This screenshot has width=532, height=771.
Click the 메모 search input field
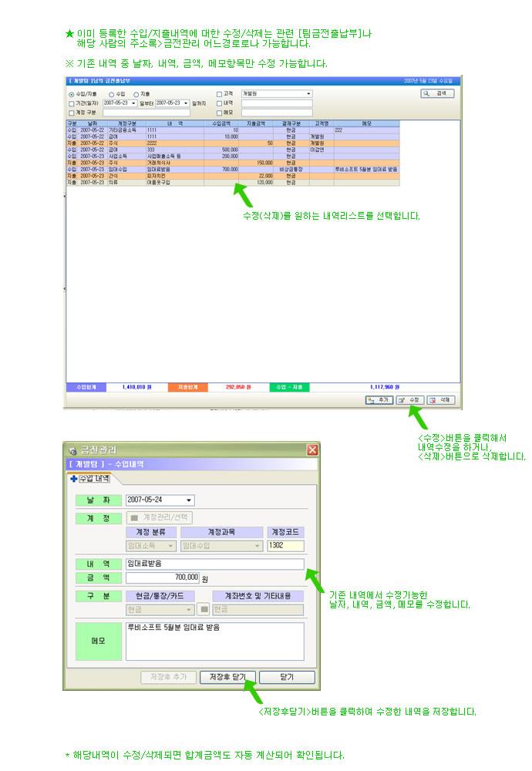[x=276, y=113]
